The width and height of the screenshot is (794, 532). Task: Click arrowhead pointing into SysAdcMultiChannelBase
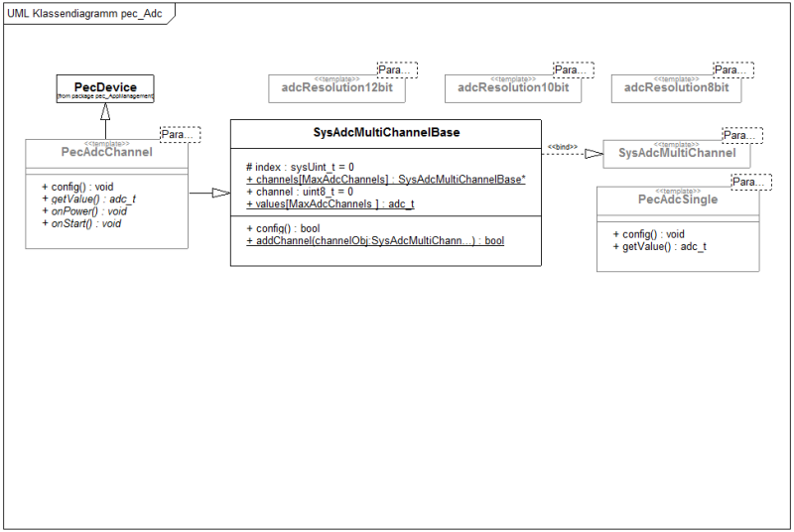(x=221, y=193)
